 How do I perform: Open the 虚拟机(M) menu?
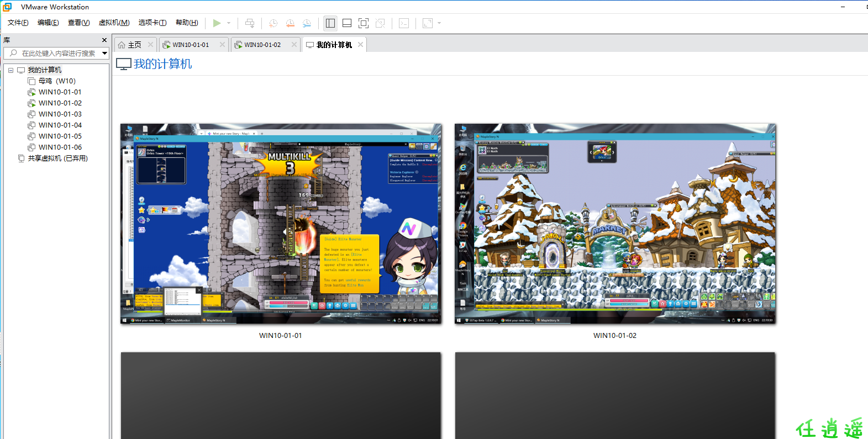[114, 23]
